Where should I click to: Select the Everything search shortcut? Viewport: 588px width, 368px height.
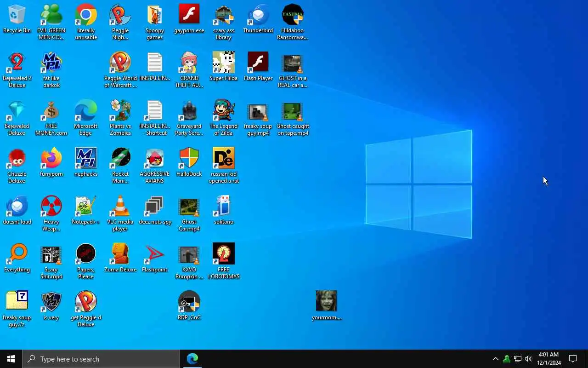click(17, 254)
